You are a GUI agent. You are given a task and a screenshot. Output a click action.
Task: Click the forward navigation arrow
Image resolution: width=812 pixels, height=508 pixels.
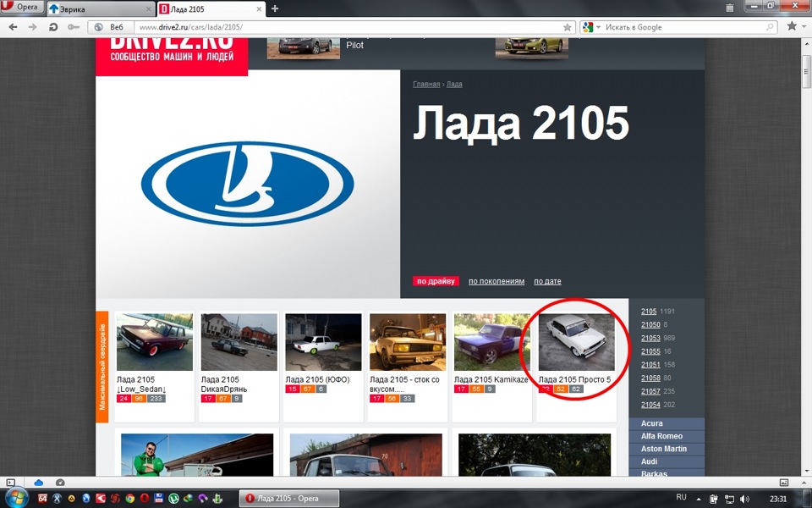pyautogui.click(x=33, y=27)
